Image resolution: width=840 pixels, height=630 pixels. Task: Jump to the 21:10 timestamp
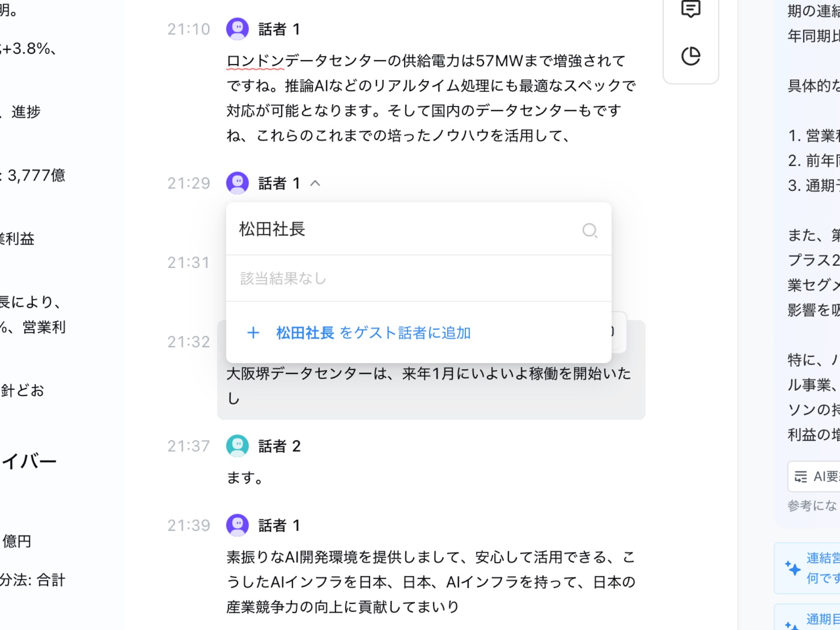189,29
